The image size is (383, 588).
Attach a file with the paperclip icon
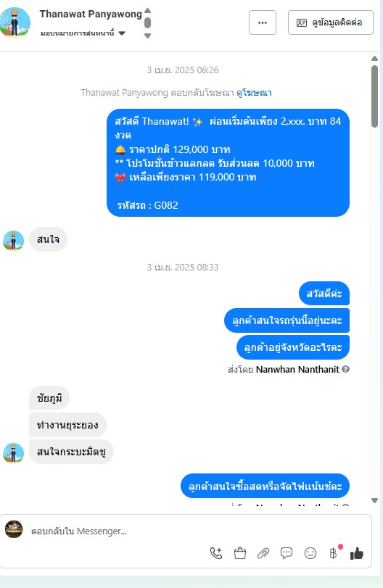(263, 553)
